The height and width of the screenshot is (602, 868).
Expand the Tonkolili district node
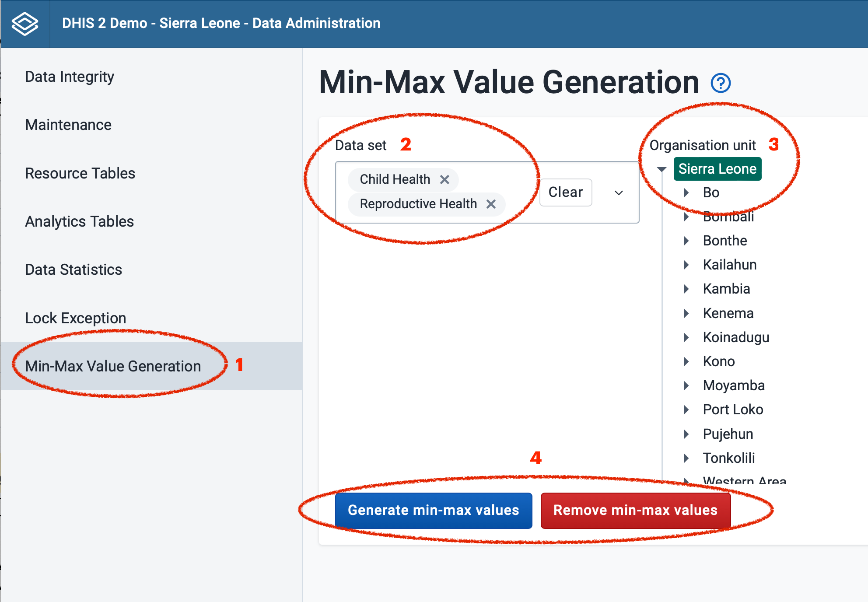686,458
